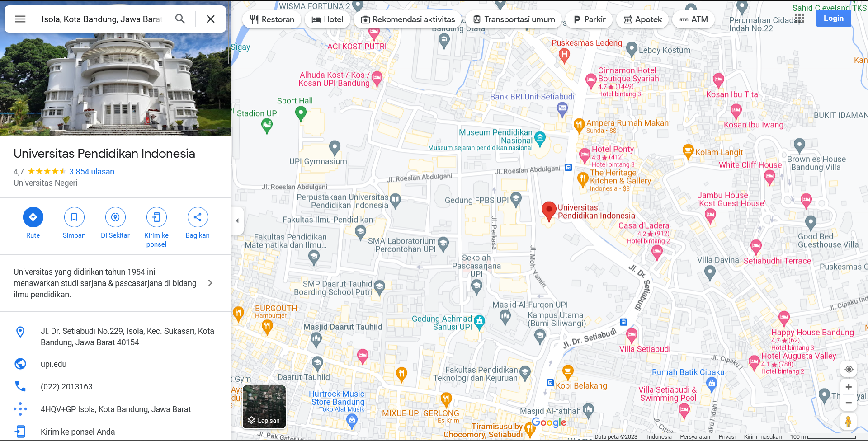Select the Restoran filter chip
Viewport: 868px width, 441px height.
272,19
